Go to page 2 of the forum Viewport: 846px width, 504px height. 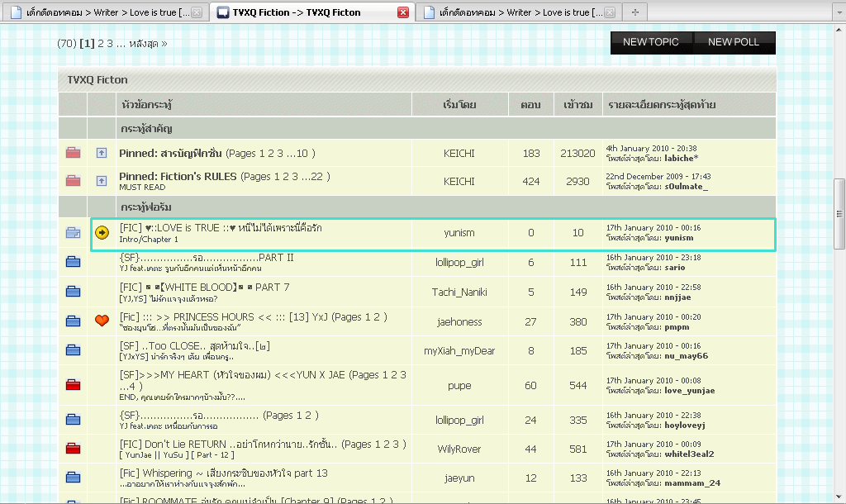100,44
